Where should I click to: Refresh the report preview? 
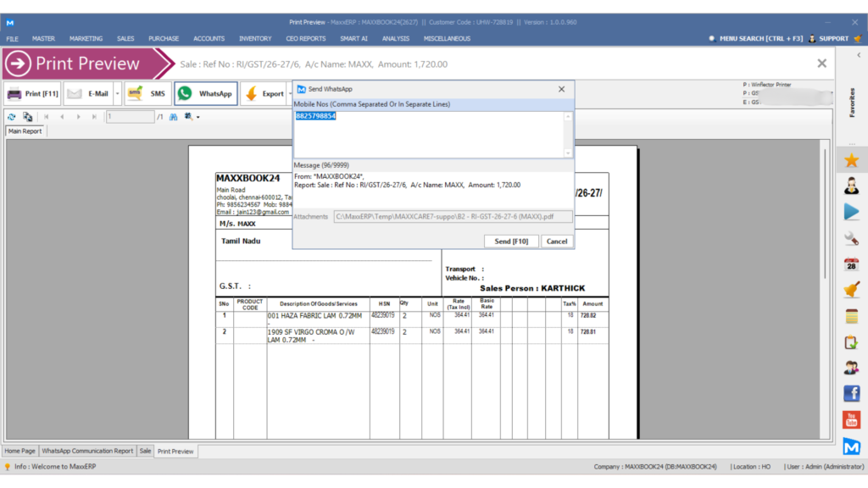pos(12,117)
